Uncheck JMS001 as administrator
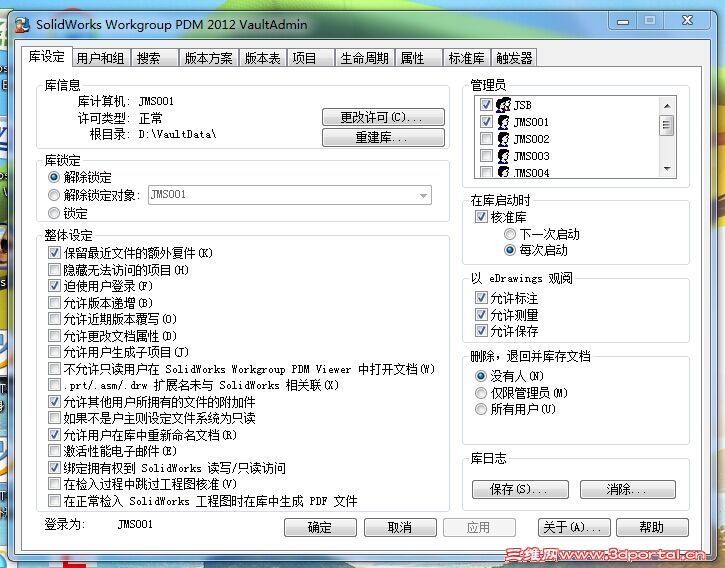The height and width of the screenshot is (568, 725). [486, 121]
